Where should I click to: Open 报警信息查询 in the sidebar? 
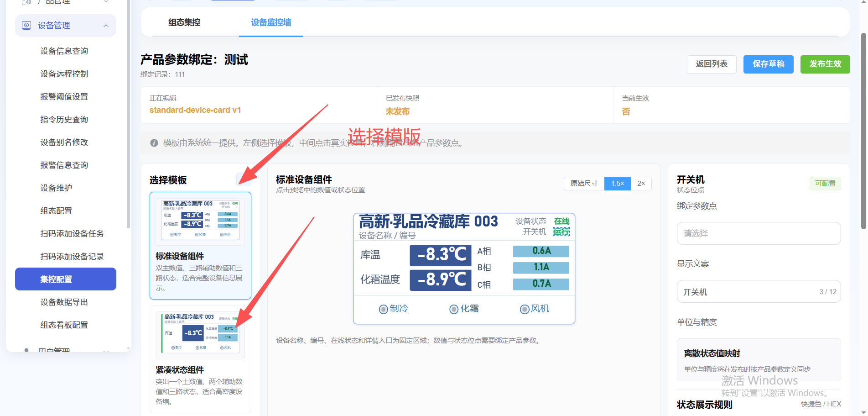click(64, 165)
